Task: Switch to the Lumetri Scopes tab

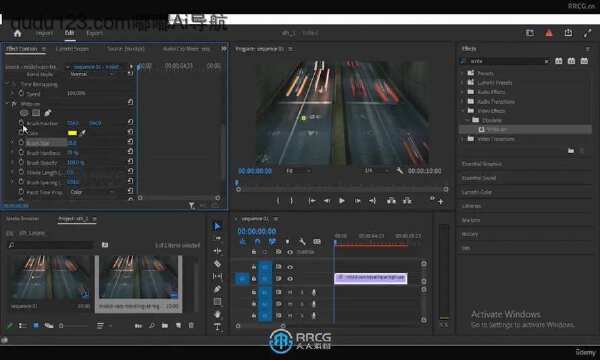Action: point(72,49)
